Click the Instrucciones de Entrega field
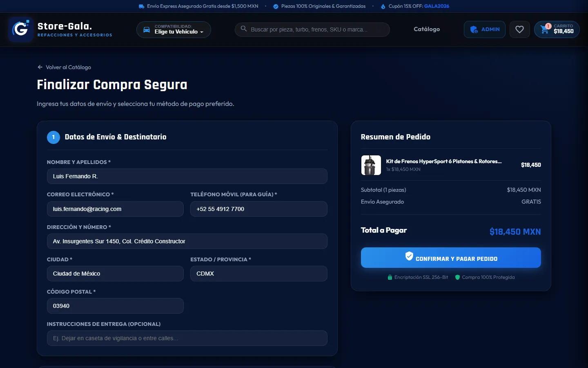This screenshot has height=368, width=588. point(187,338)
